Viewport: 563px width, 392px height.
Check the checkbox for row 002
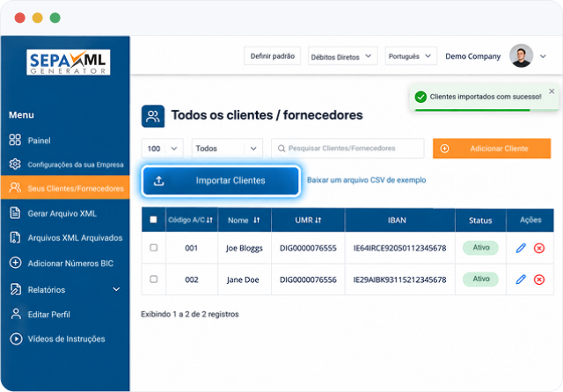154,279
